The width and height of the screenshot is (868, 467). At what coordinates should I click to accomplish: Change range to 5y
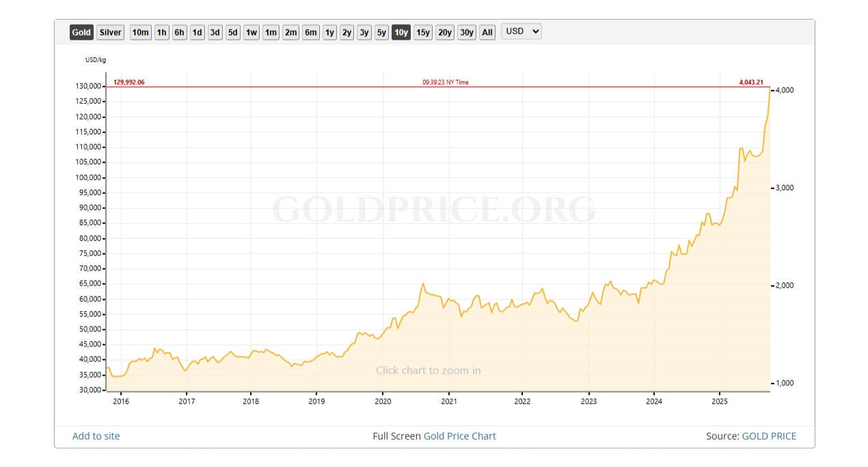coord(381,32)
